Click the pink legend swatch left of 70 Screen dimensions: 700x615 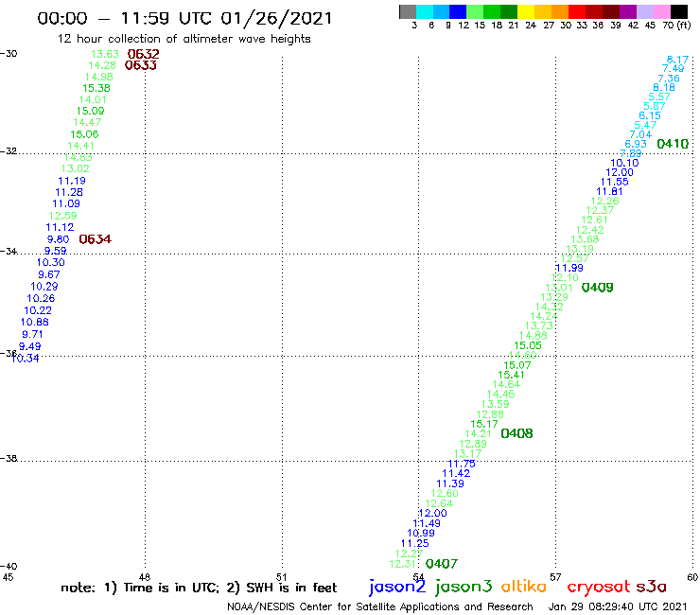click(661, 11)
